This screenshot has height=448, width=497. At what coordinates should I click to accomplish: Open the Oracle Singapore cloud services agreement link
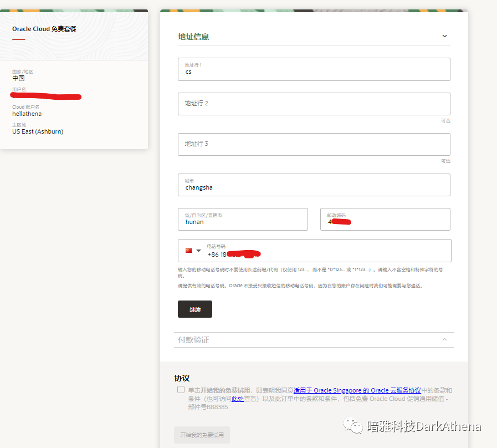tap(357, 390)
